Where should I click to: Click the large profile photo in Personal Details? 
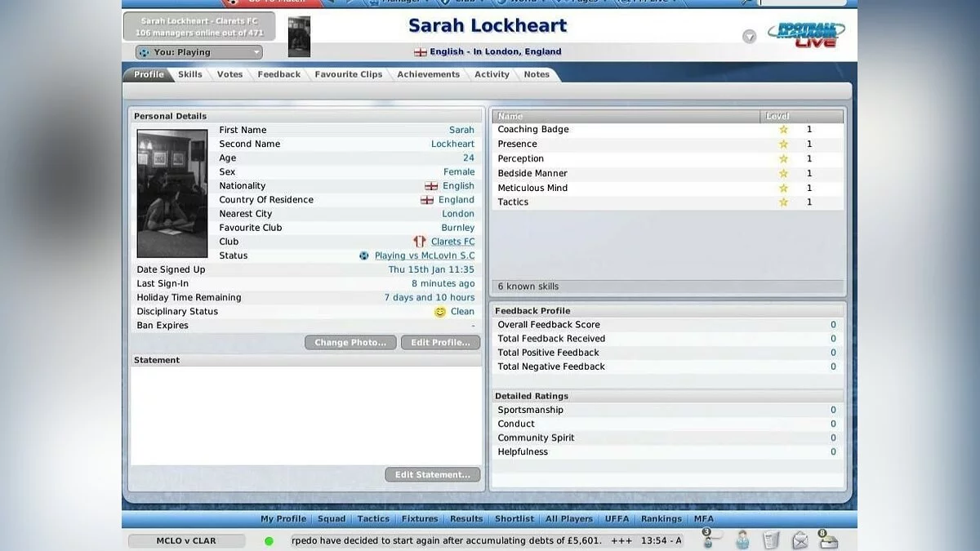click(172, 193)
